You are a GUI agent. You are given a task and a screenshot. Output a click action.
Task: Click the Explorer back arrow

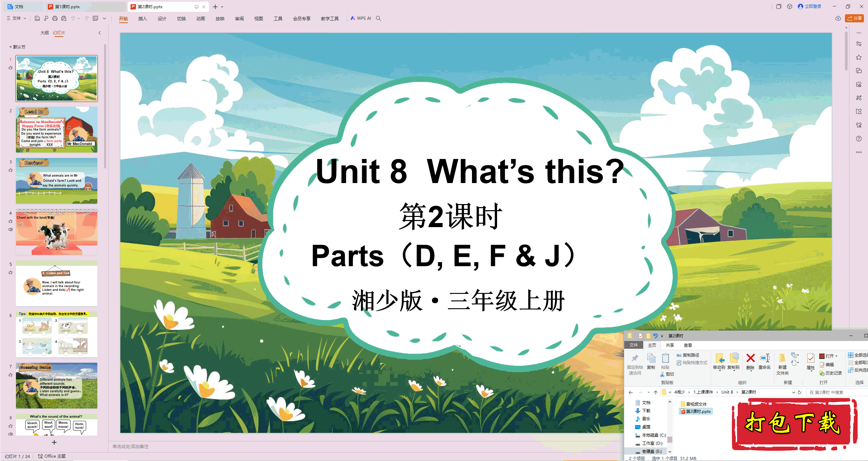631,392
